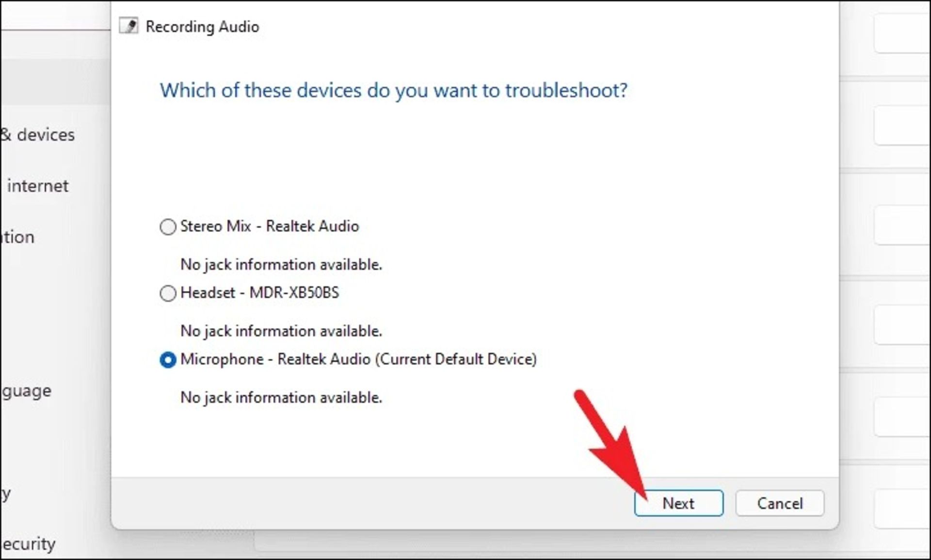Open the sidebar item ending in 'guage'
The image size is (931, 560).
click(x=27, y=391)
